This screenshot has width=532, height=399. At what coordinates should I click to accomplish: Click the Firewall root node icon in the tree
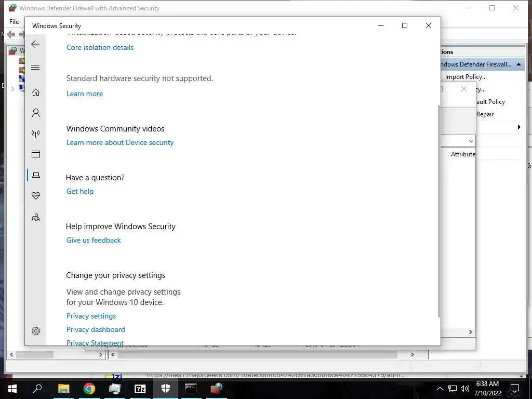pyautogui.click(x=13, y=51)
